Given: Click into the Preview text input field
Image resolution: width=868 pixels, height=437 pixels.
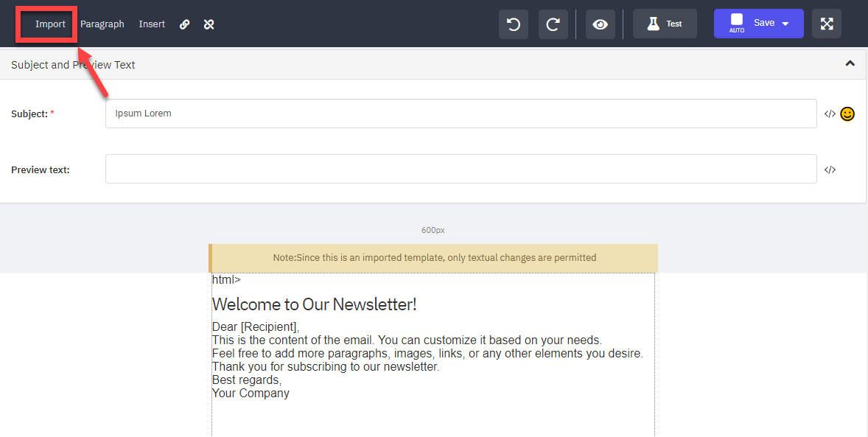Looking at the screenshot, I should coord(461,169).
